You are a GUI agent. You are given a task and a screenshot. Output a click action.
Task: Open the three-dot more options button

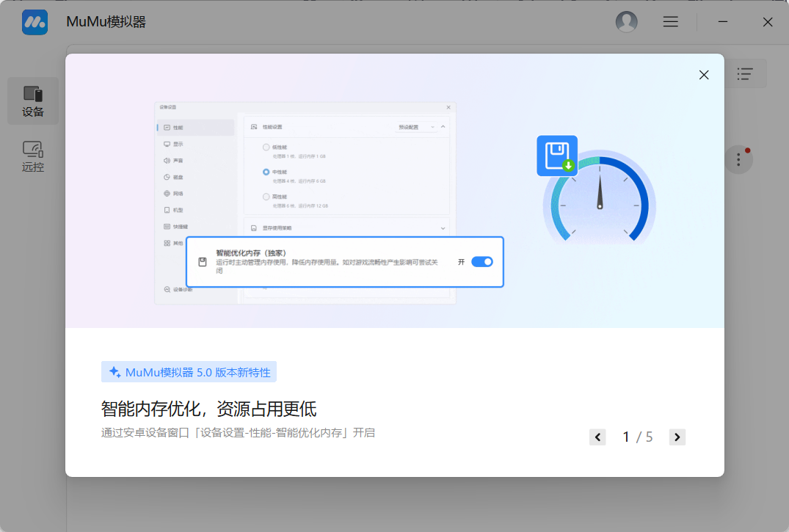[x=738, y=159]
